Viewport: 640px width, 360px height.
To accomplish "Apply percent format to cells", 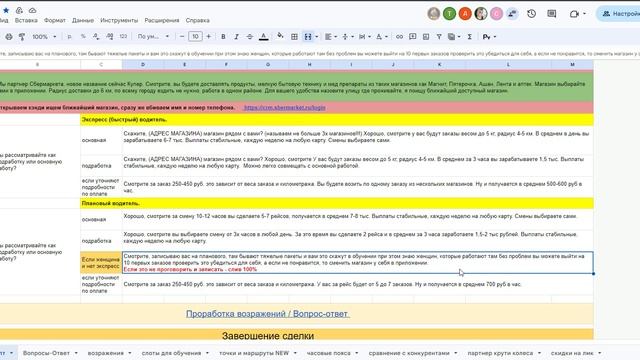I will pyautogui.click(x=83, y=37).
